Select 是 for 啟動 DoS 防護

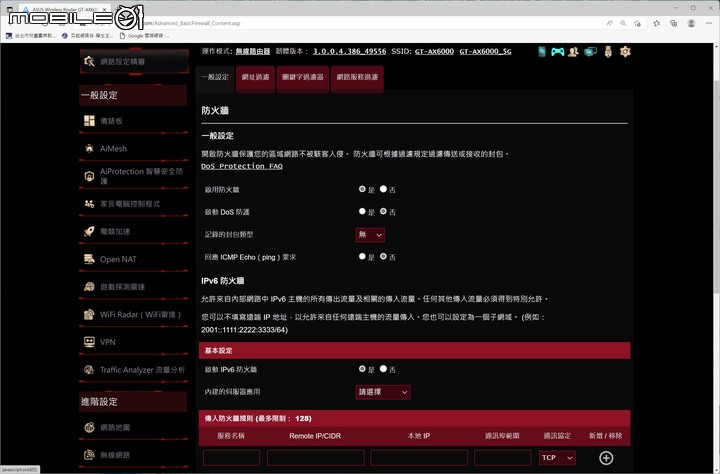point(362,211)
